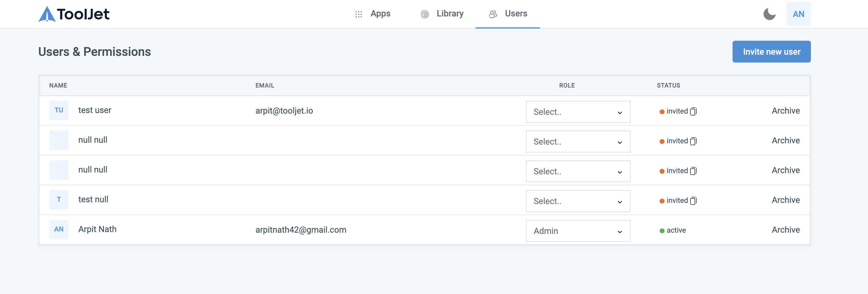Click the name Arpit Nath

tap(97, 229)
